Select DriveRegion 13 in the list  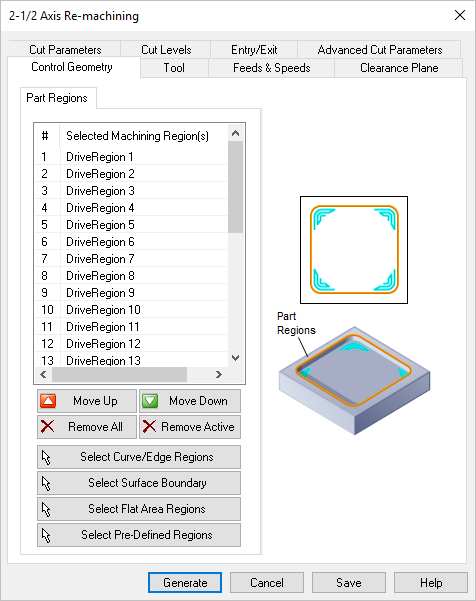pos(131,360)
